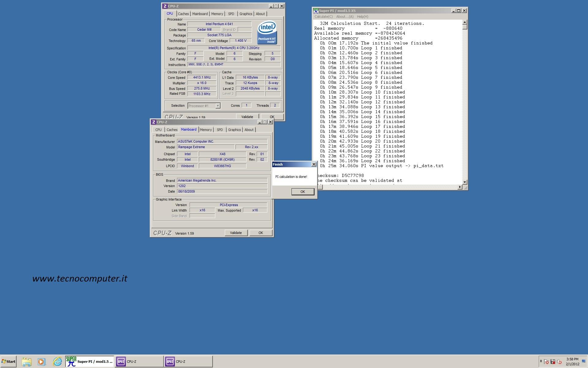Image resolution: width=588 pixels, height=368 pixels.
Task: Open Memory tab in upper CPU-Z window
Action: [217, 14]
